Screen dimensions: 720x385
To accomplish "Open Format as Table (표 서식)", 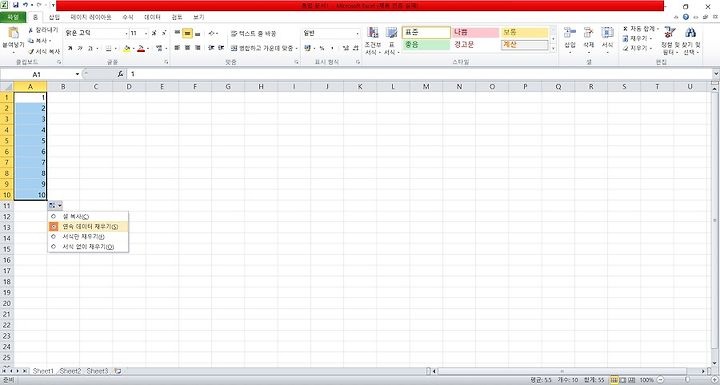I will click(391, 40).
